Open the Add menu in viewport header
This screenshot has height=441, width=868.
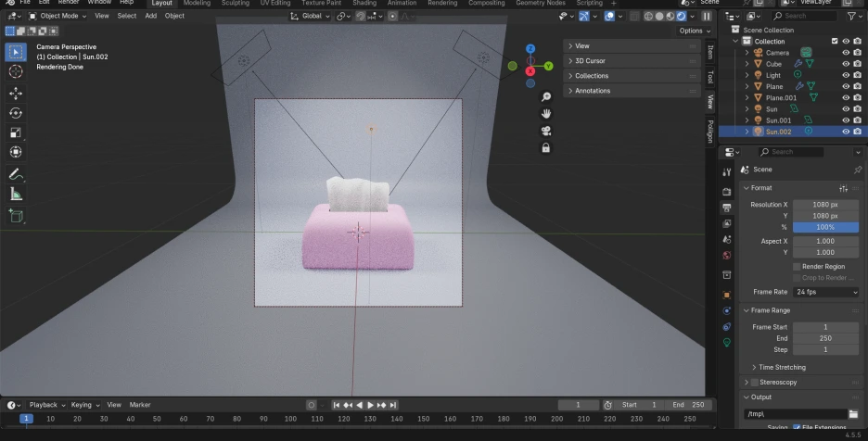click(x=150, y=16)
